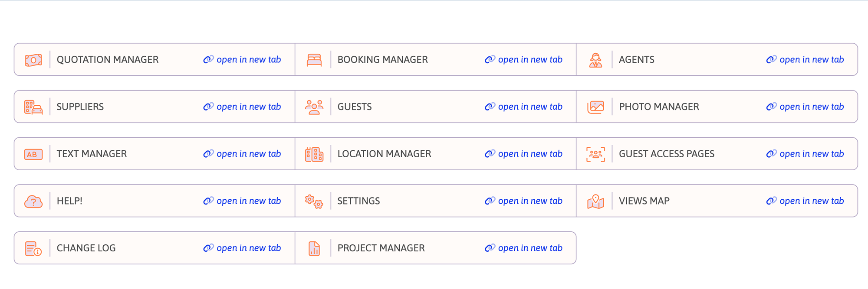Click chain link icon in Booking Manager row
The image size is (868, 289).
[490, 59]
